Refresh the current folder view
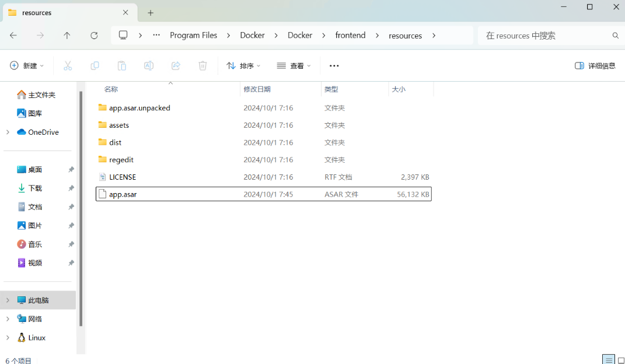 (x=94, y=36)
